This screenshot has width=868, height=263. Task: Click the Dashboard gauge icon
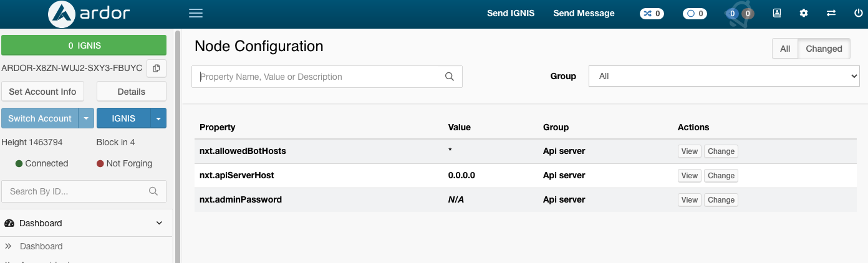click(x=9, y=223)
